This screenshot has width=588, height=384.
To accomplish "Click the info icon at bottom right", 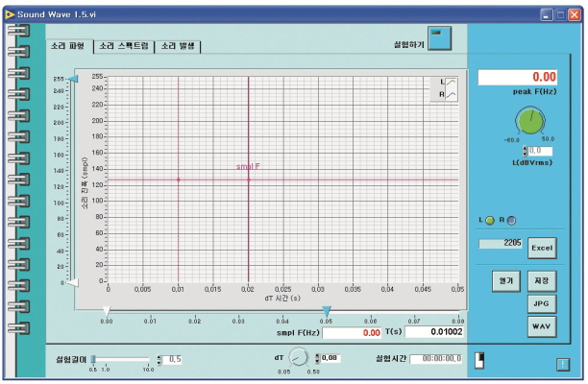I will (563, 363).
